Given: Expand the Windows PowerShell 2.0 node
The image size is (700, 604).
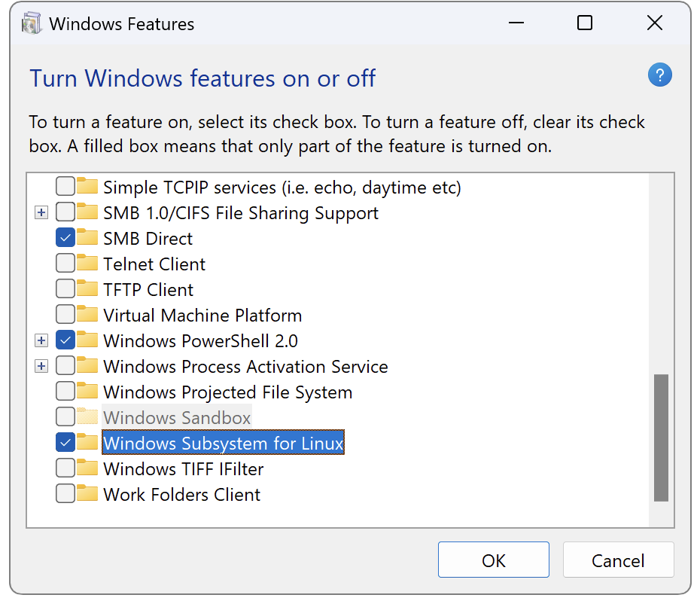Looking at the screenshot, I should [x=41, y=340].
